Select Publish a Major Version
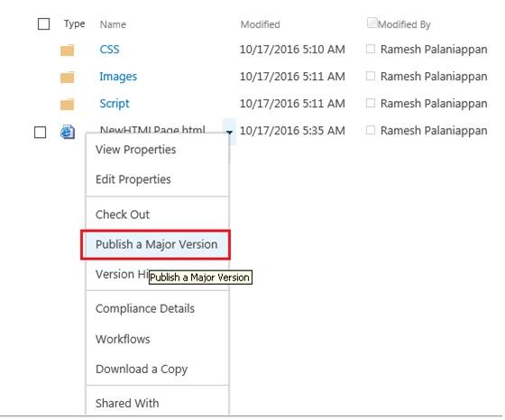Viewport: 505px width, 420px height. [x=156, y=244]
